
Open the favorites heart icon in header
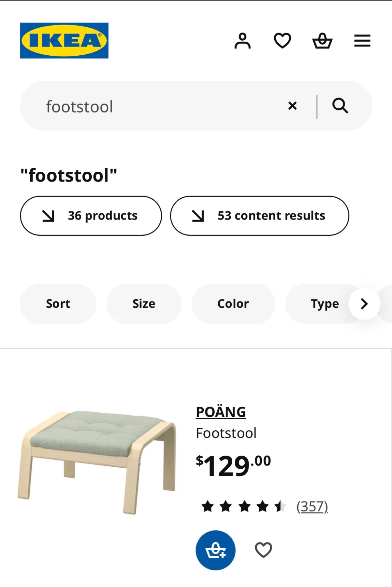pyautogui.click(x=282, y=40)
